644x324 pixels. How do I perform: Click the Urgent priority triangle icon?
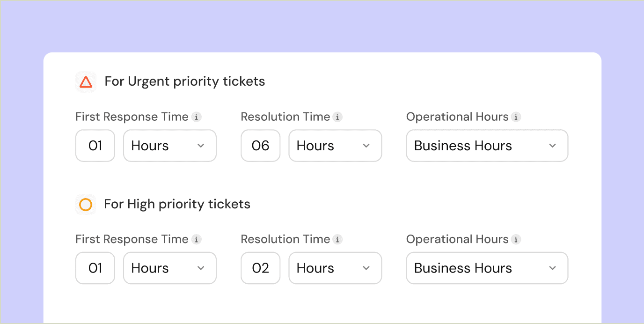(86, 82)
